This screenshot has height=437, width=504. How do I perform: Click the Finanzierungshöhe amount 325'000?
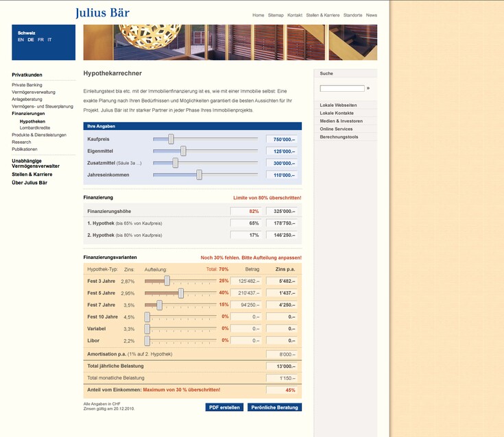click(282, 211)
